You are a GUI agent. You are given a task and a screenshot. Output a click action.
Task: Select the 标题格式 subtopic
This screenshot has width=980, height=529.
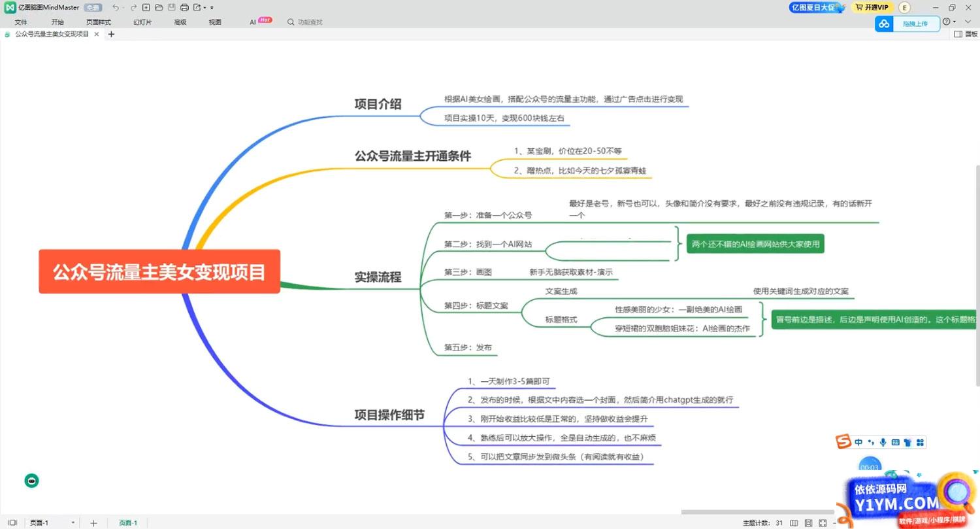(561, 320)
